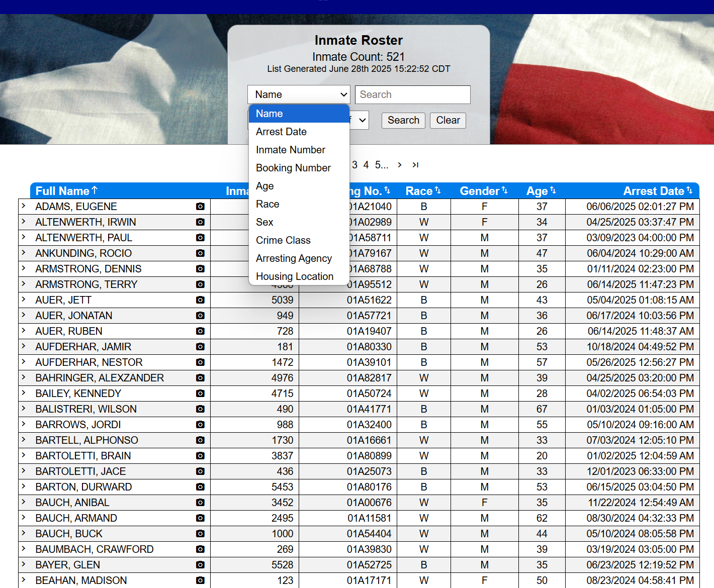Jump to last page of roster
Image resolution: width=714 pixels, height=588 pixels.
[x=415, y=165]
